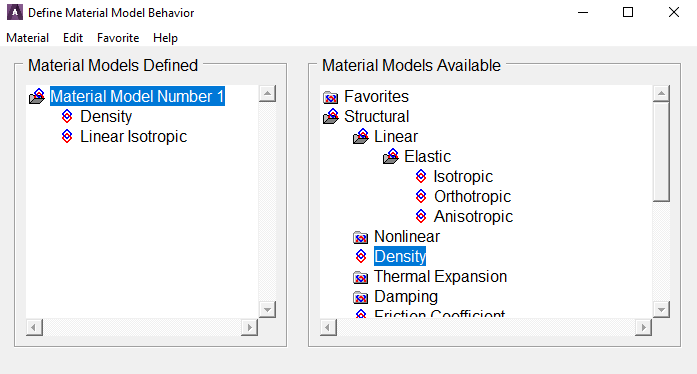The height and width of the screenshot is (374, 697).
Task: Select highlighted Density in Models Available
Action: tap(400, 256)
